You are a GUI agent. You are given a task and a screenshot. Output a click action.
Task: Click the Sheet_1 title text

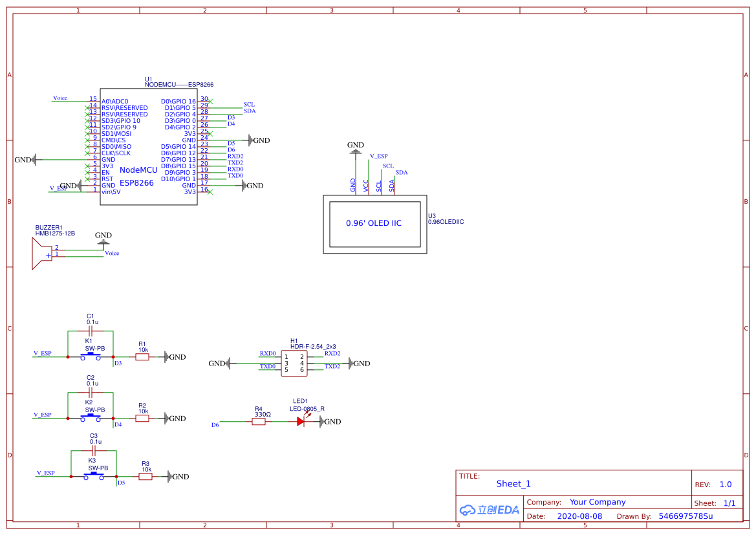point(513,484)
